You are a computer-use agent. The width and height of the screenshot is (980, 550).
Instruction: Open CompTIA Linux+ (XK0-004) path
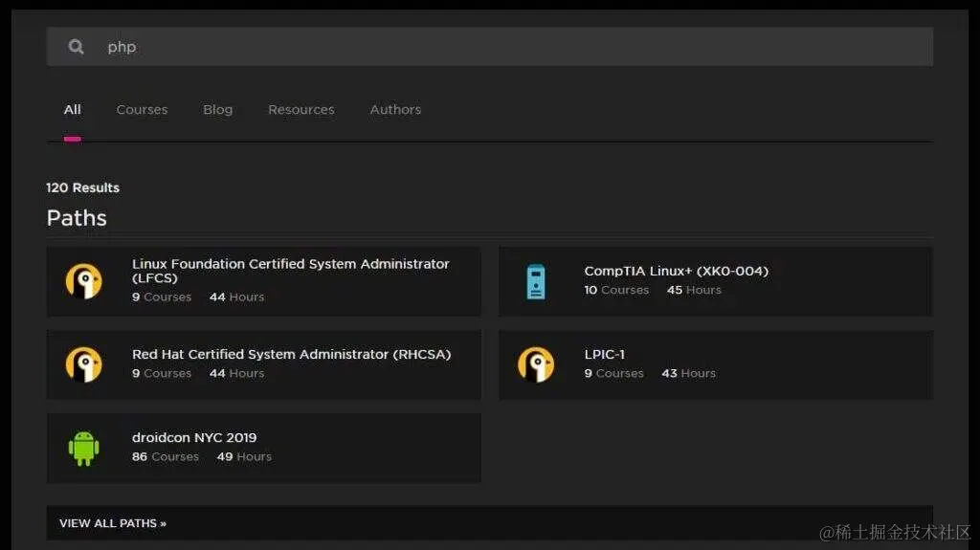click(677, 271)
